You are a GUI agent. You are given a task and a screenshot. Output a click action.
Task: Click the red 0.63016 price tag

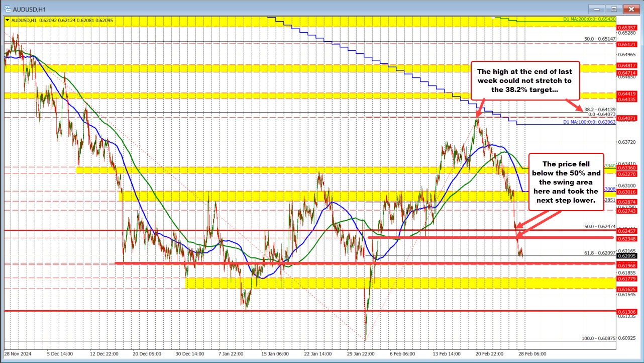point(627,192)
